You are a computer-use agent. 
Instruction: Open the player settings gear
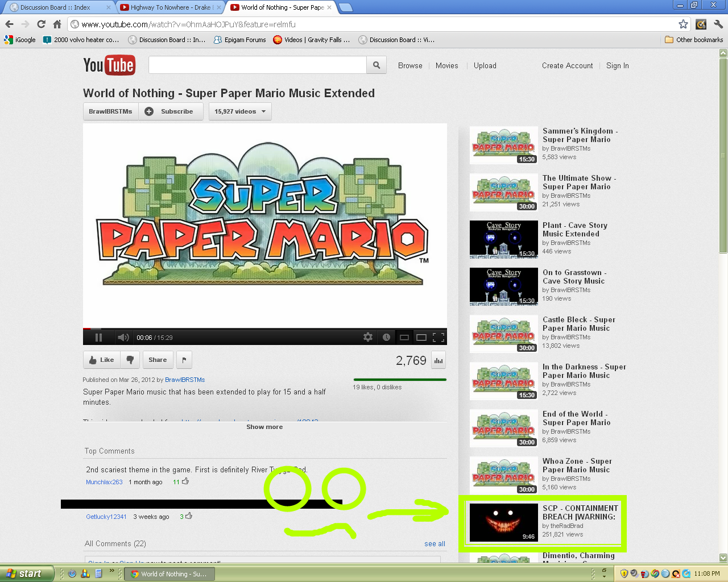[x=368, y=337]
